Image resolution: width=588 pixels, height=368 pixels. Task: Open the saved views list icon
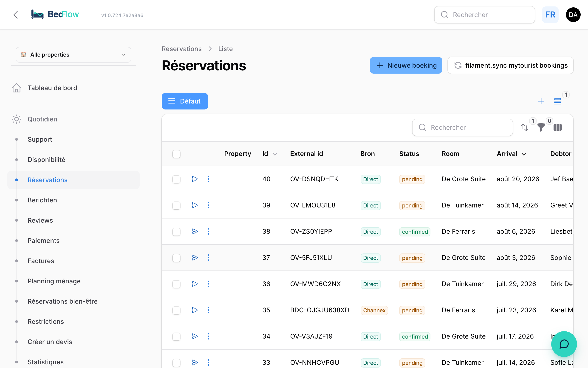click(557, 101)
